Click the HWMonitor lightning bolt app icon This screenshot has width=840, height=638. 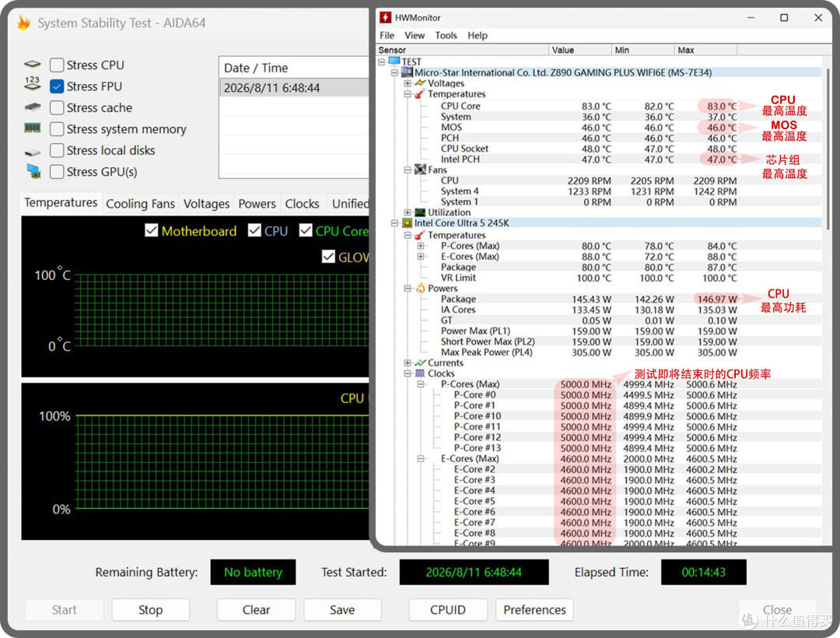[x=385, y=17]
